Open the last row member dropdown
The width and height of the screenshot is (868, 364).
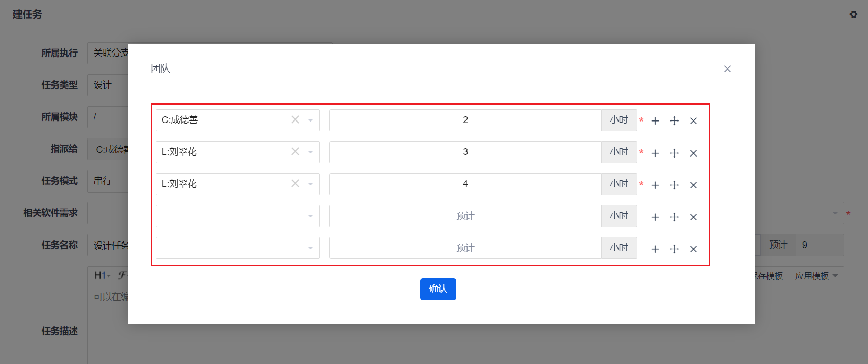point(238,248)
